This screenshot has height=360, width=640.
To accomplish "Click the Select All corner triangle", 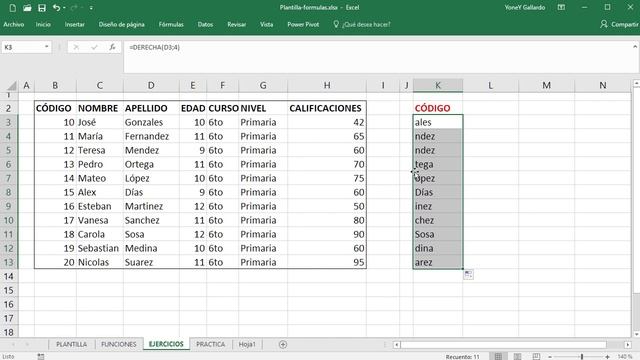I will (x=11, y=86).
